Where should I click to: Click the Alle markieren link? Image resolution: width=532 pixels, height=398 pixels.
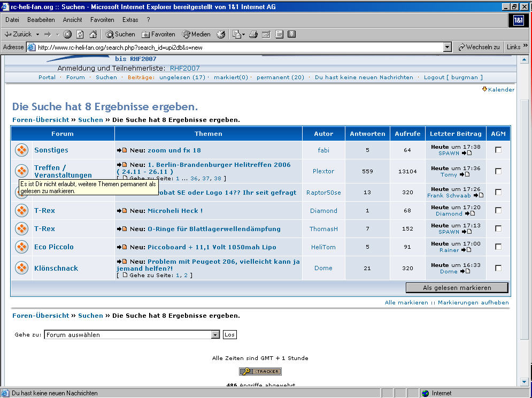pos(406,302)
